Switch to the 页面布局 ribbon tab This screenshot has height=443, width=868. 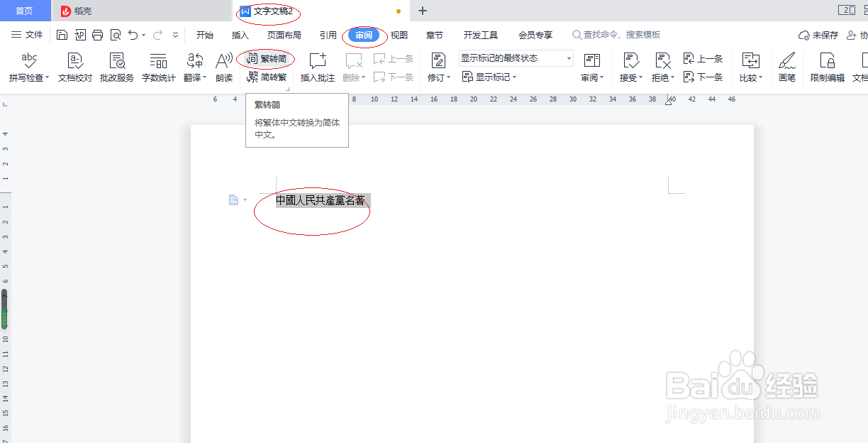pyautogui.click(x=283, y=34)
